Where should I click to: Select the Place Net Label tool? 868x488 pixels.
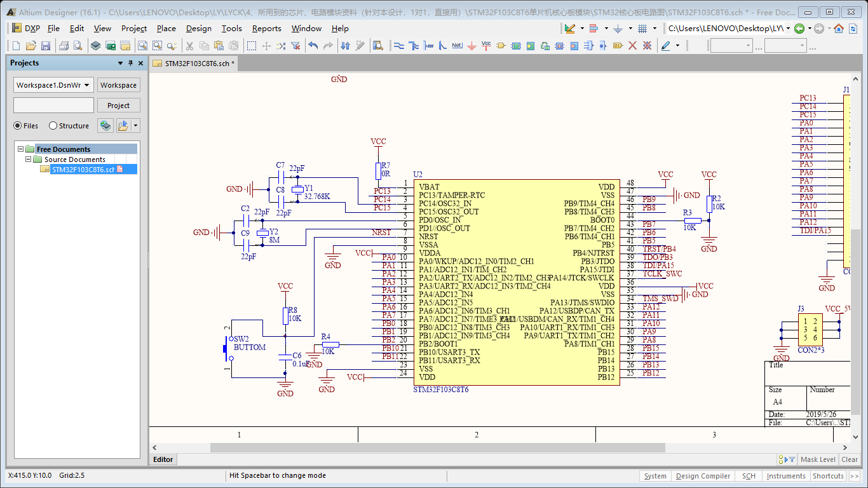point(457,46)
